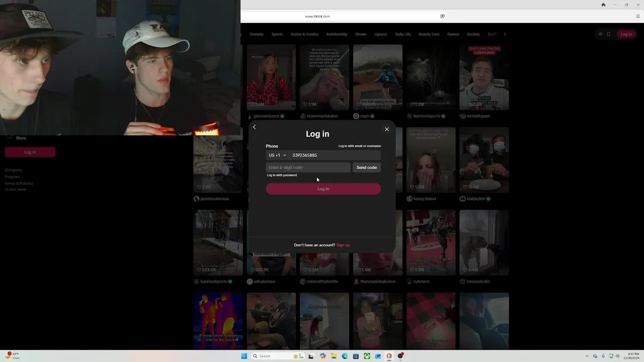Screen dimensions: 644x362
Task: Open the thermal camera video thumbnail
Action: tap(218, 321)
